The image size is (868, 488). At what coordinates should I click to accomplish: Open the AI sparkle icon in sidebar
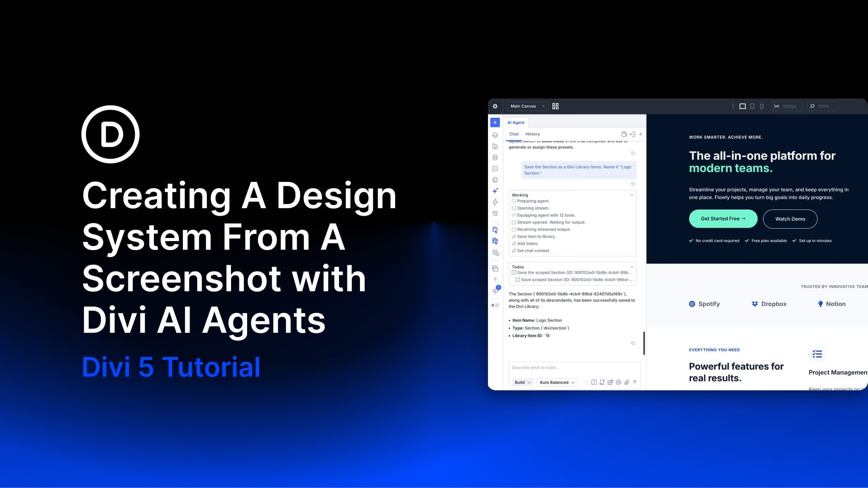coord(495,191)
